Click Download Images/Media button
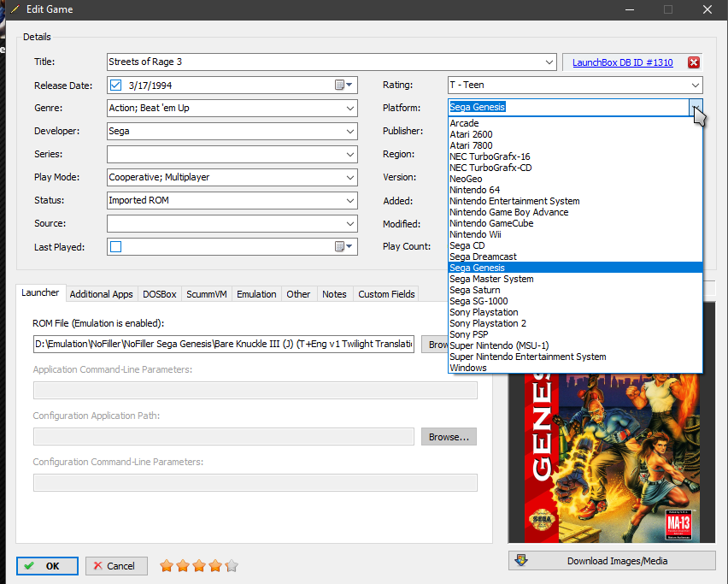Image resolution: width=728 pixels, height=584 pixels. pos(612,561)
